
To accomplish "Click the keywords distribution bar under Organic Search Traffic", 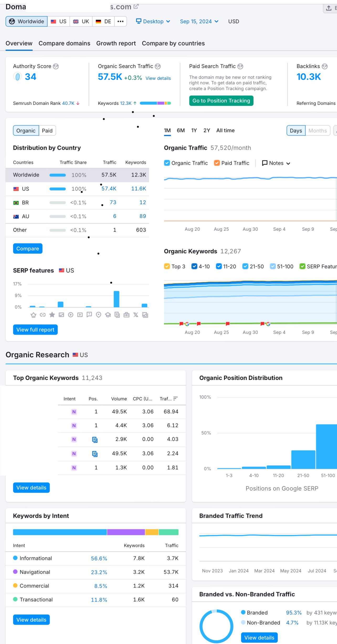I will (x=155, y=103).
